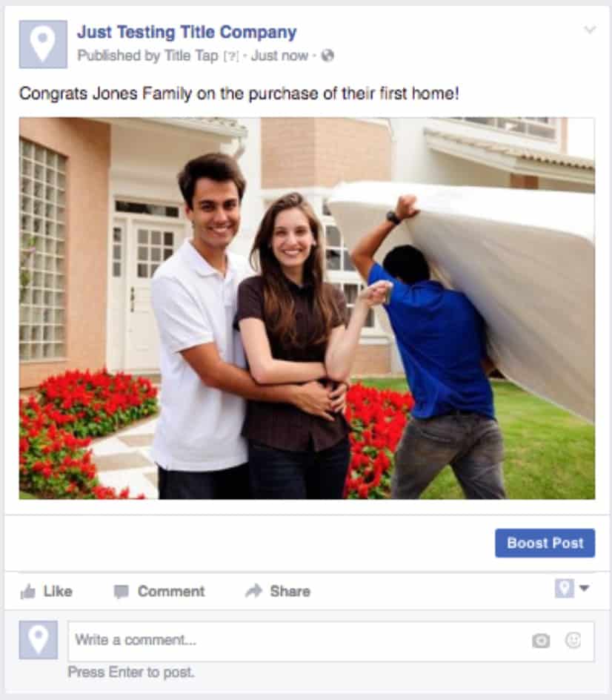Image resolution: width=612 pixels, height=700 pixels.
Task: Click the Boost Post button
Action: coord(545,543)
